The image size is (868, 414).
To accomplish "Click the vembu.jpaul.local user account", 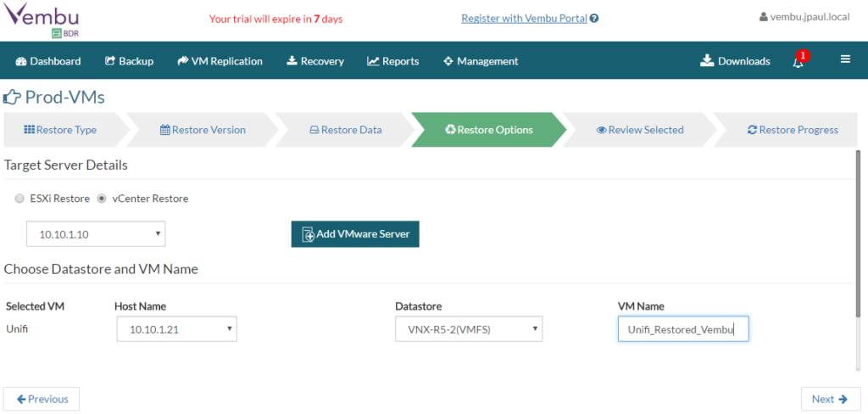I will [x=804, y=17].
